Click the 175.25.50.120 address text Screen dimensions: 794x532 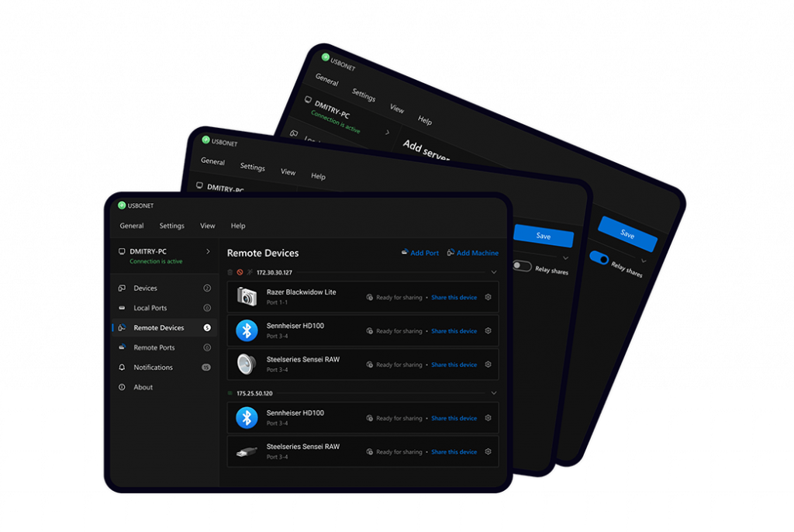(254, 393)
